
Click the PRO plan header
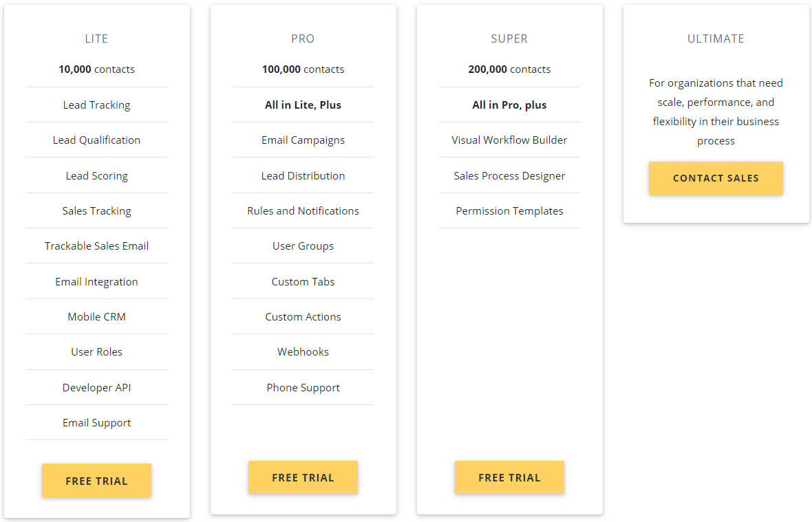[x=303, y=39]
